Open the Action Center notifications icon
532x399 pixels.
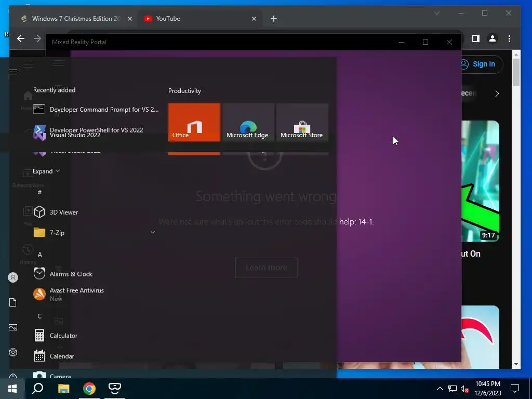[x=515, y=389]
